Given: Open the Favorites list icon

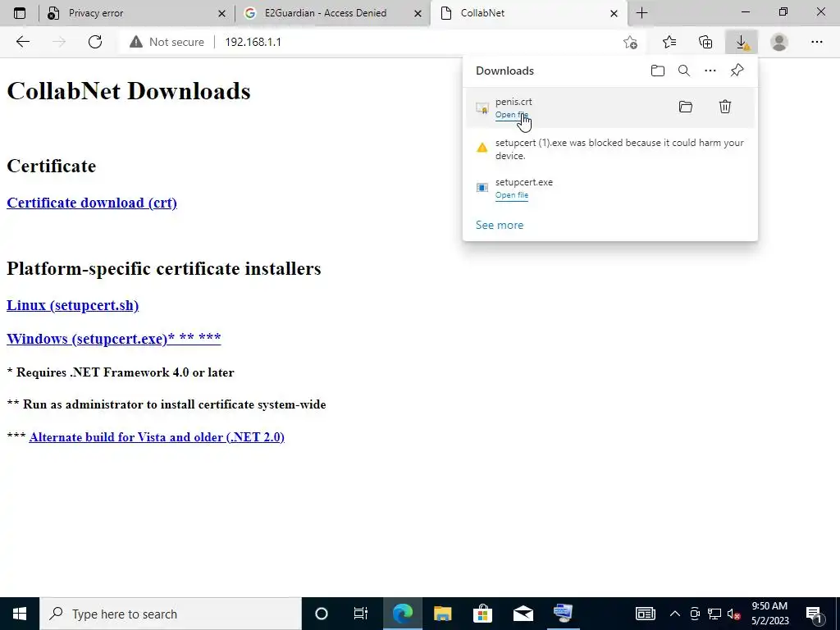Looking at the screenshot, I should click(669, 42).
